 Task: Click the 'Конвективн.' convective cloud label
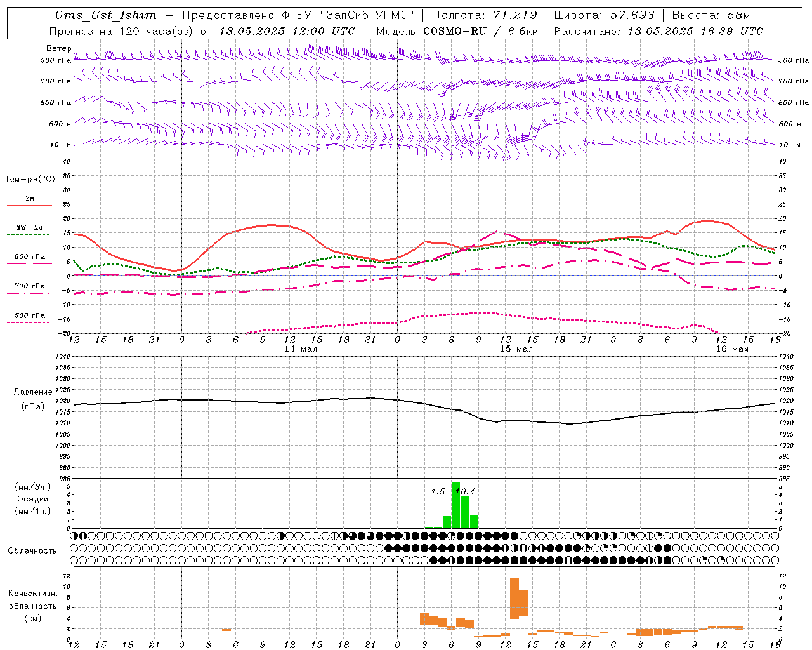(x=33, y=594)
